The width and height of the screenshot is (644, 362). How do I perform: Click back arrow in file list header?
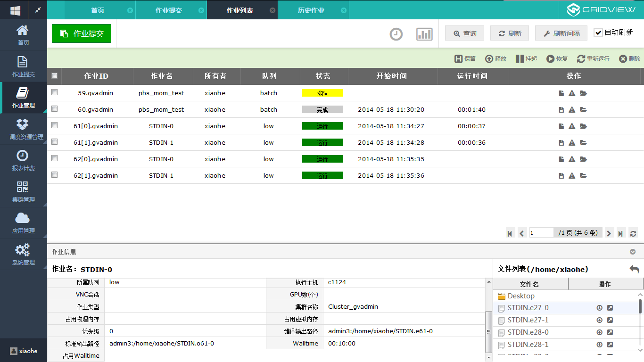pos(634,269)
